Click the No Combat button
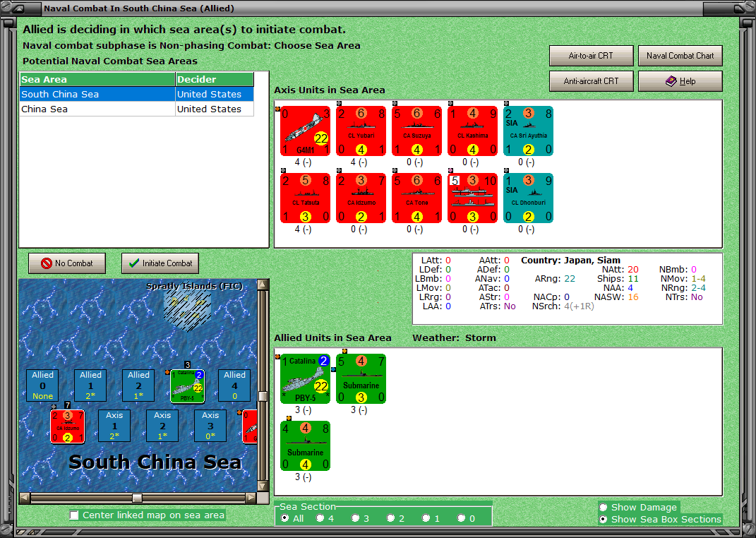The width and height of the screenshot is (756, 538). tap(67, 263)
